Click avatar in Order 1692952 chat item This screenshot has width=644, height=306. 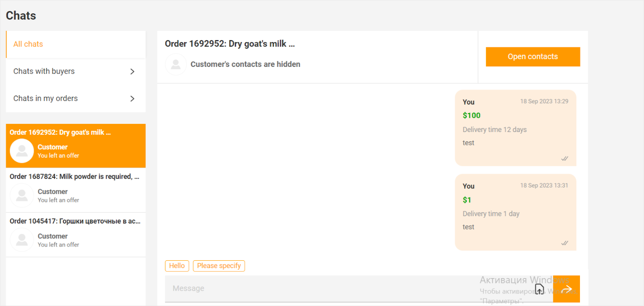22,151
